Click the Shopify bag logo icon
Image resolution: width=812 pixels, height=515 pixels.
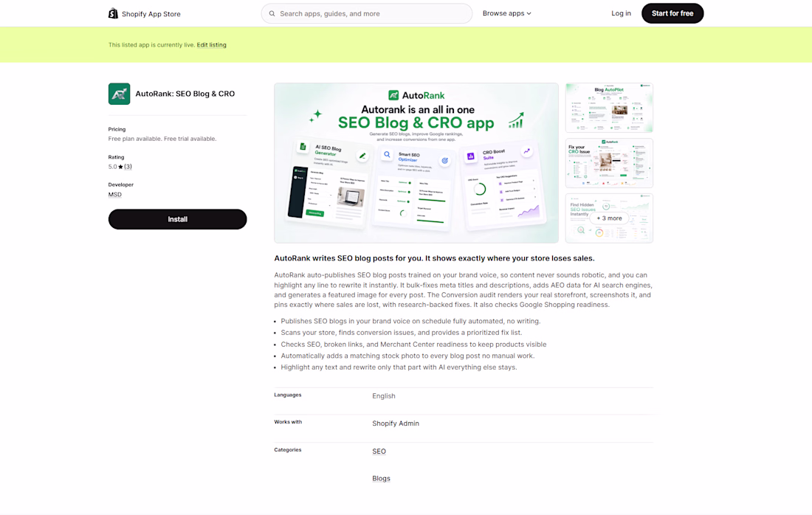[113, 13]
